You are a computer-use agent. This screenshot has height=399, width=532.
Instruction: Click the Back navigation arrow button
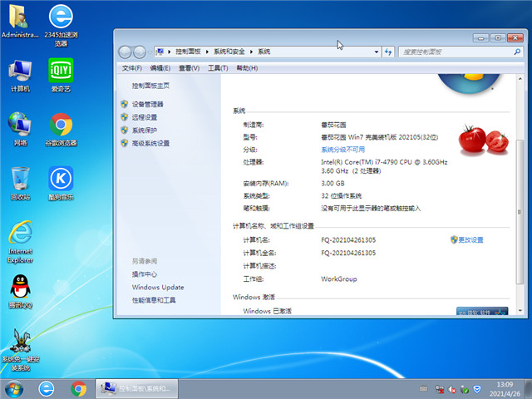[125, 52]
